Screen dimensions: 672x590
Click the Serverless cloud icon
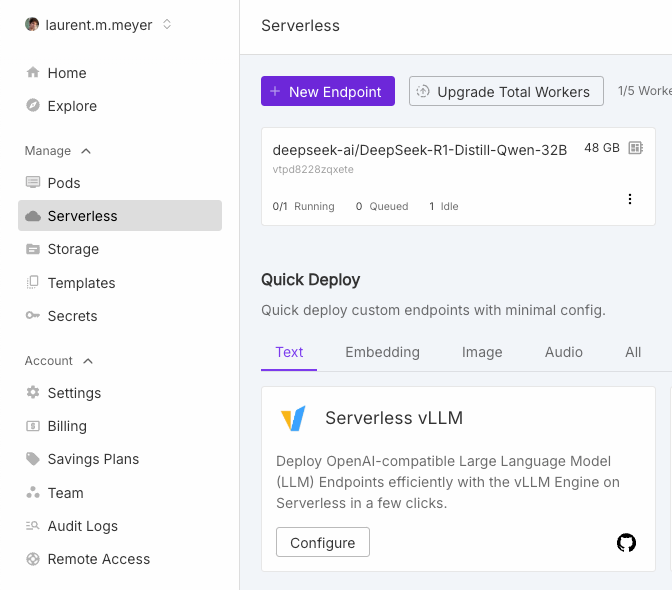(x=33, y=216)
